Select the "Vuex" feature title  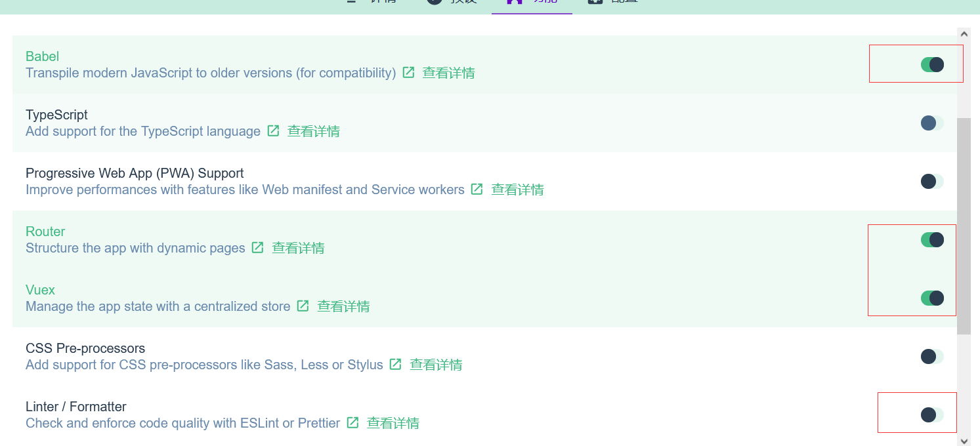pyautogui.click(x=40, y=290)
